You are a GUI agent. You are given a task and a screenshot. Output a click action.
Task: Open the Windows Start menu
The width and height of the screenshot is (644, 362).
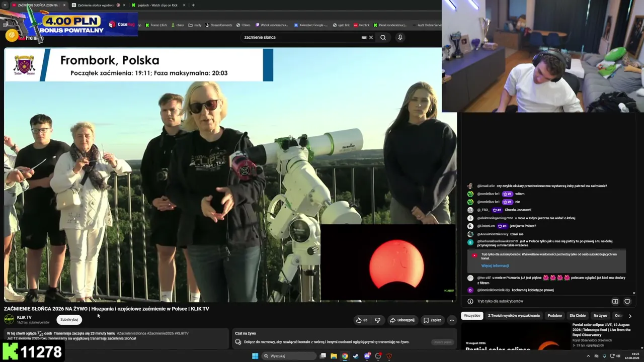255,356
